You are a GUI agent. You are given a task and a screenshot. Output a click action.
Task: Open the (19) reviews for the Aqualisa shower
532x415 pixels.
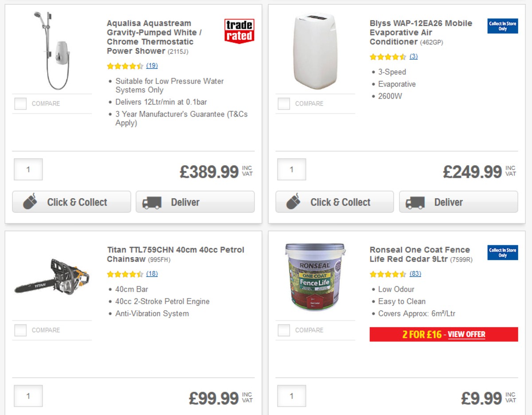(152, 66)
